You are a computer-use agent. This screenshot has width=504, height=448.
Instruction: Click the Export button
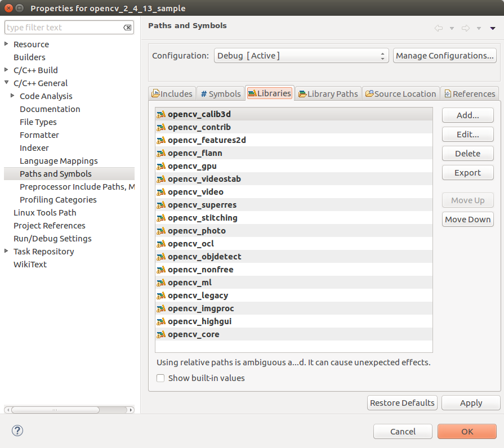tap(468, 173)
